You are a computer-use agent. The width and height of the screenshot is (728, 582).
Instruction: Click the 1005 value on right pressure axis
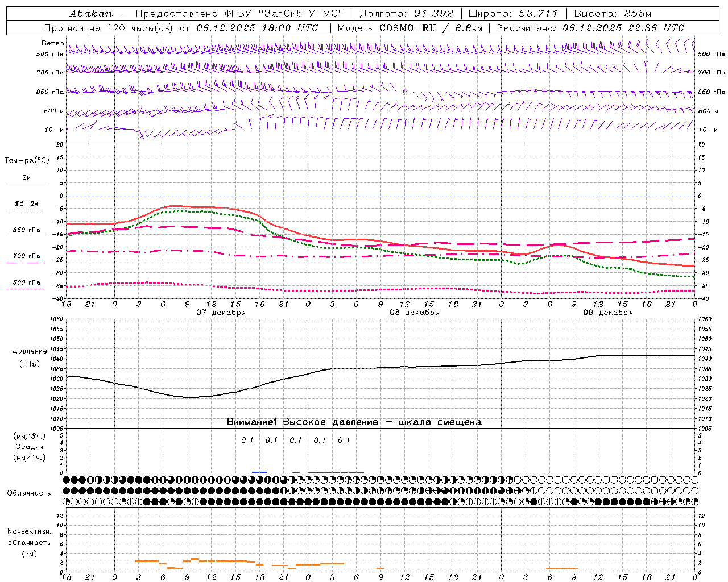pos(704,428)
